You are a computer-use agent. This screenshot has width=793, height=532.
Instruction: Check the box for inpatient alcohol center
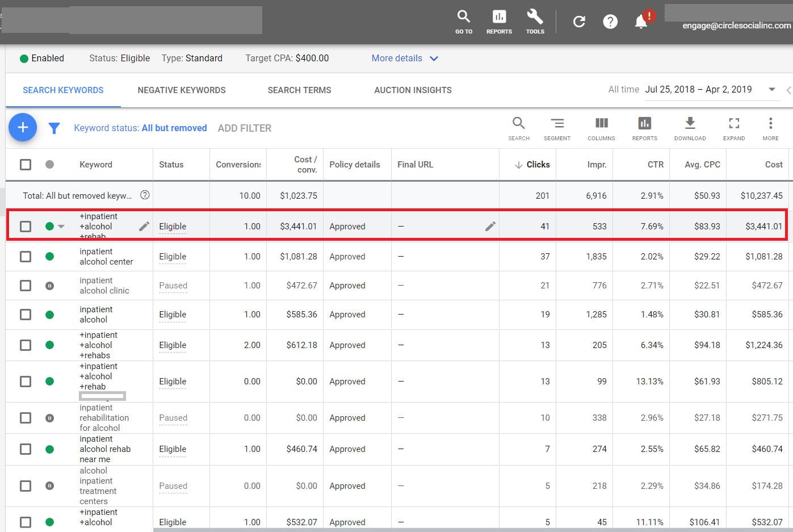pos(26,257)
